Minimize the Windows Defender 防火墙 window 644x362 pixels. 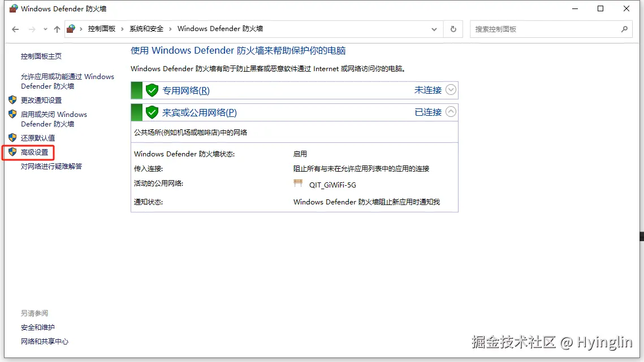tap(575, 8)
